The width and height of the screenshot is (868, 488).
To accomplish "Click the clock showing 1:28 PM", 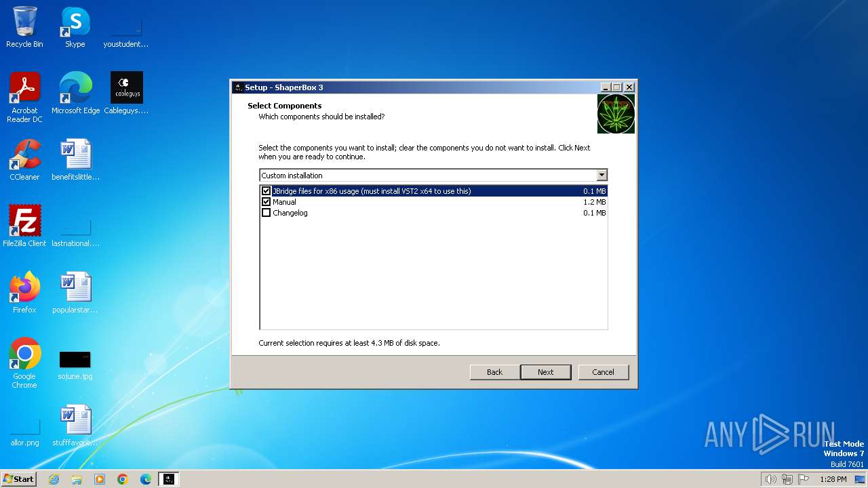I will [833, 479].
